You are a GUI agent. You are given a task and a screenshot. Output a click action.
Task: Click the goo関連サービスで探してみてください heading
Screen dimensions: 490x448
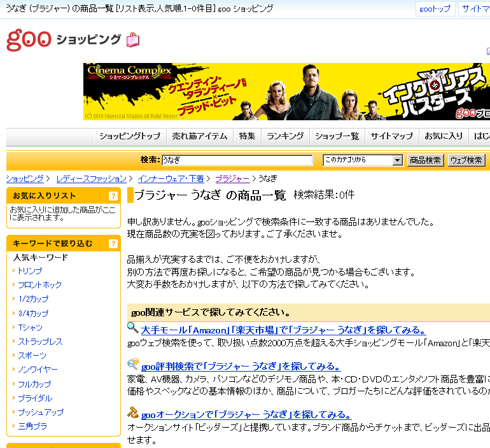[211, 312]
